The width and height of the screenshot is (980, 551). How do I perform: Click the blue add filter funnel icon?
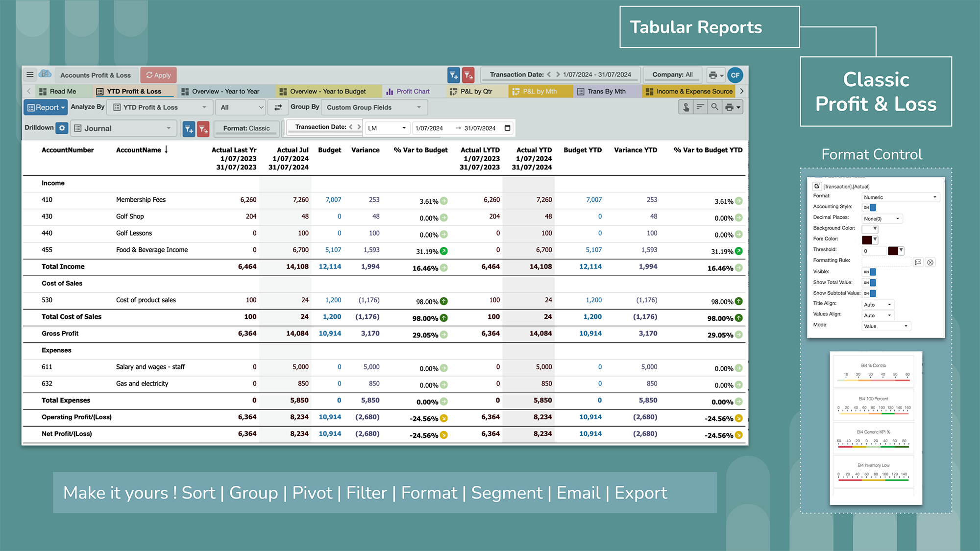(x=453, y=74)
